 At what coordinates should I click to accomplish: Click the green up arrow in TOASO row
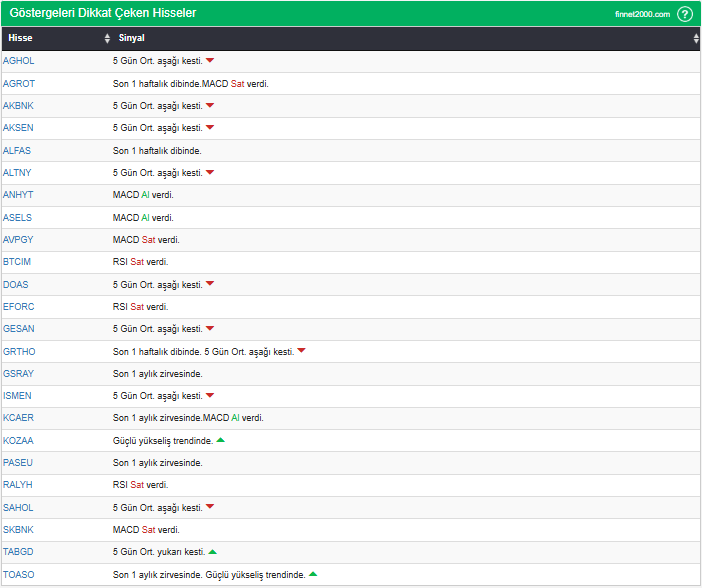313,574
